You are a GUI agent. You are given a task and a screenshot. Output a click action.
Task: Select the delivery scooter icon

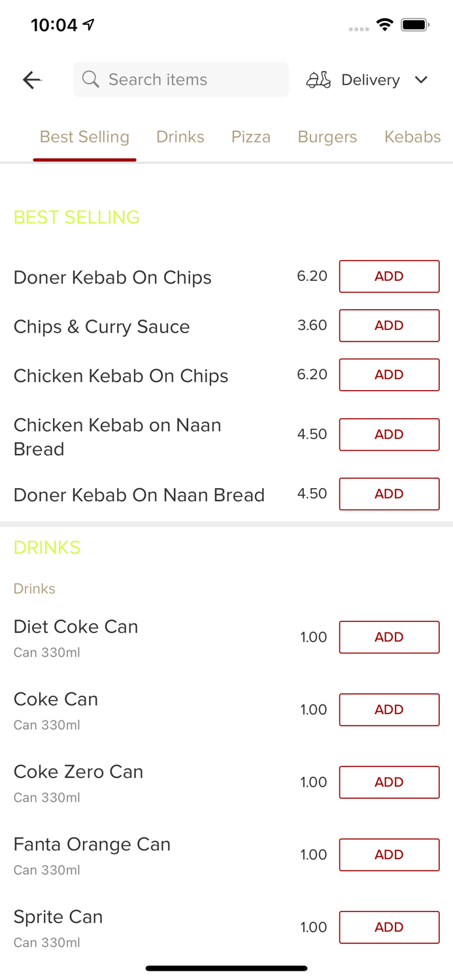[x=318, y=80]
